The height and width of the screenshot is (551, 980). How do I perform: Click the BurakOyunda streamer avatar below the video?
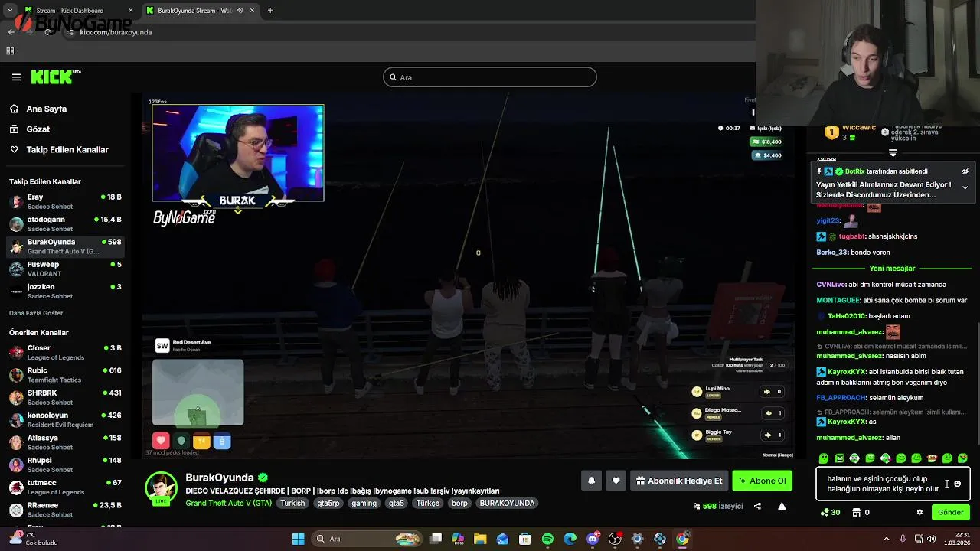[161, 489]
